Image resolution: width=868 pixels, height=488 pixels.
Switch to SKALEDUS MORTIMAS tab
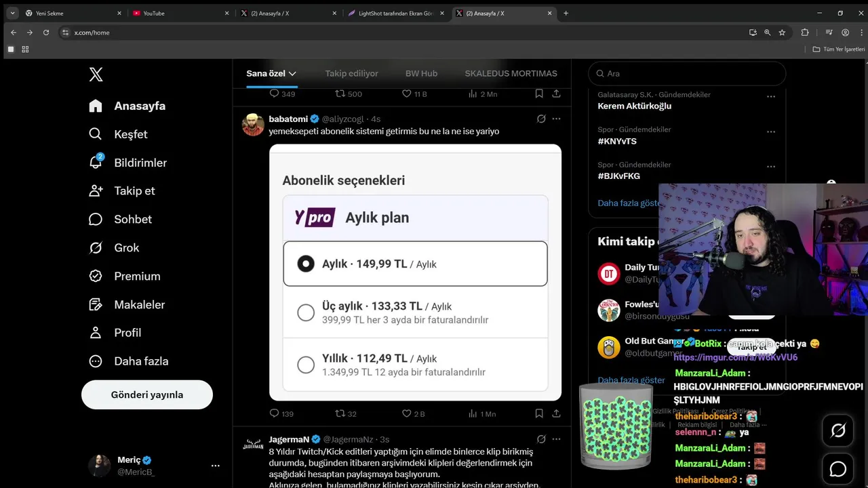point(511,73)
